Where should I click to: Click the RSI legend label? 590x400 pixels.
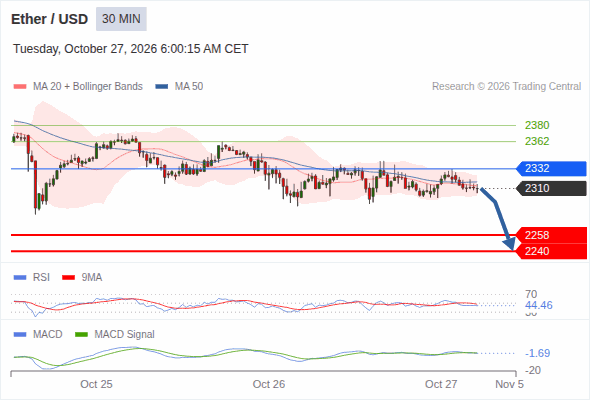(x=41, y=278)
